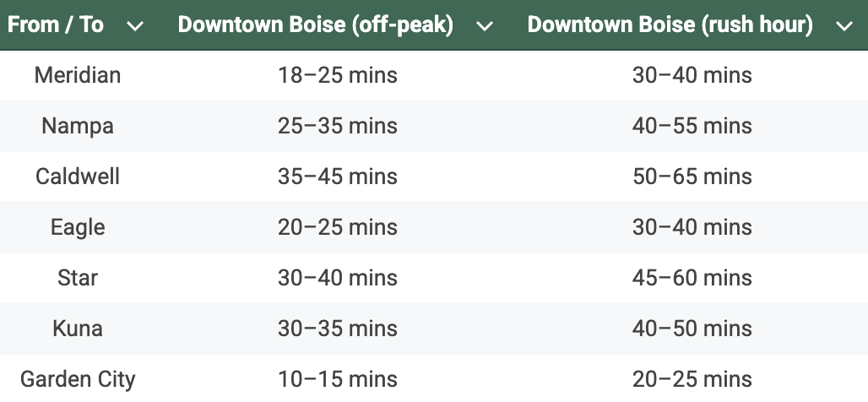Viewport: 868px width, 402px height.
Task: Select the Eagle cell
Action: [x=78, y=227]
